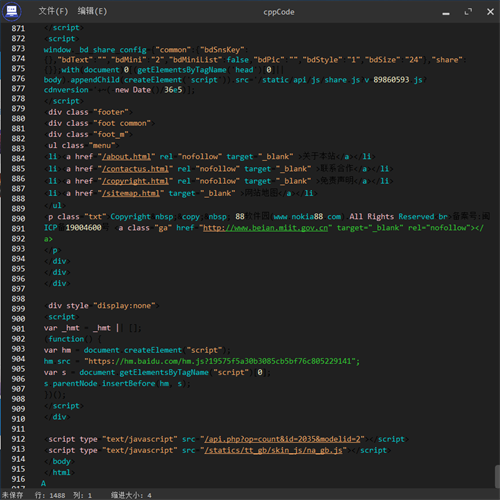This screenshot has width=500, height=501.
Task: Close the cppCode window
Action: point(490,12)
